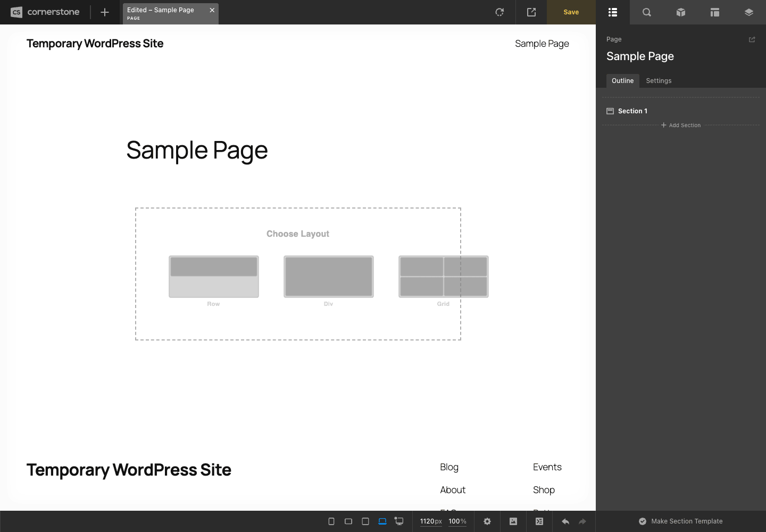This screenshot has width=766, height=532.
Task: Open preferences gear icon
Action: point(487,521)
